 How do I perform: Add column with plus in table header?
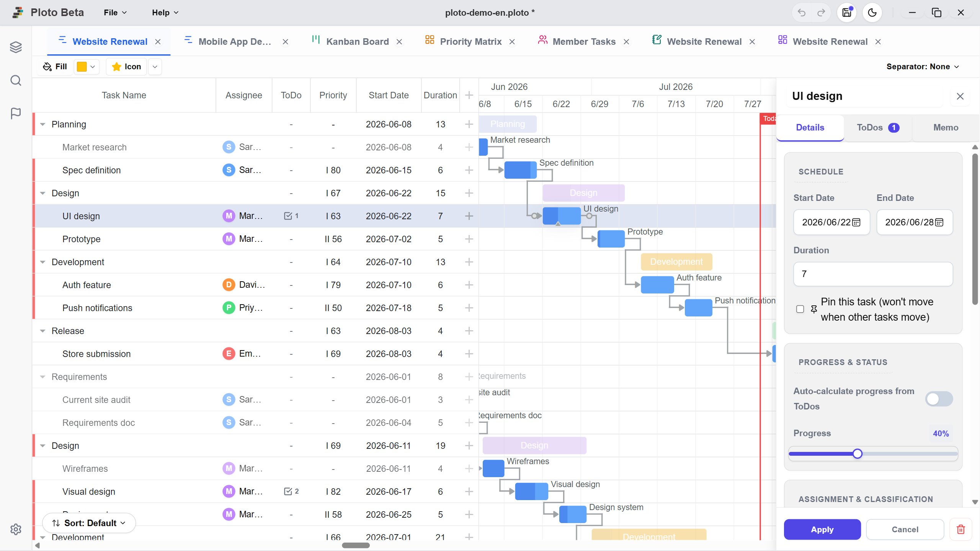(x=469, y=95)
